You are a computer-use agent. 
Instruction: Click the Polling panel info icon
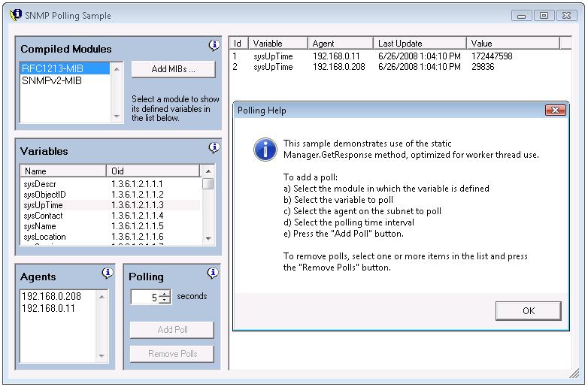click(214, 273)
